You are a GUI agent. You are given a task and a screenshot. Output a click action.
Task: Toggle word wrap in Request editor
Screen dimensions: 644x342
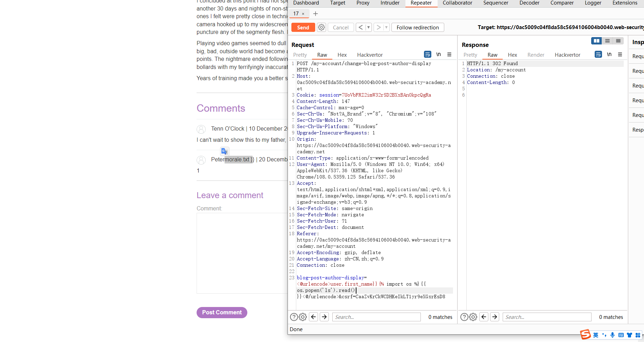(x=427, y=54)
